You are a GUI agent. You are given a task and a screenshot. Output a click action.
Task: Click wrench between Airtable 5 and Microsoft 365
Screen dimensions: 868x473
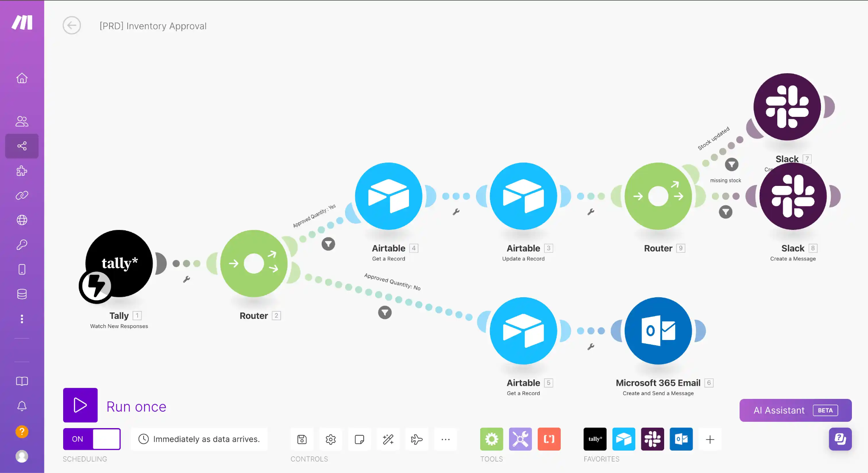pyautogui.click(x=591, y=347)
